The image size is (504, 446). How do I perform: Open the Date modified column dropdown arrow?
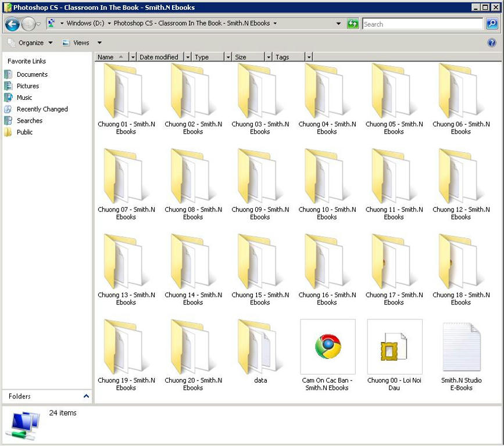(x=188, y=57)
